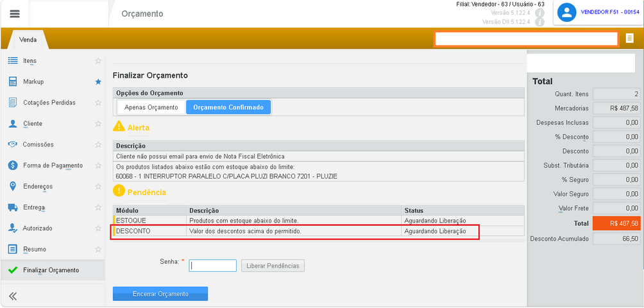Select Apenas Orçamento option
The image size is (644, 308).
pos(151,107)
